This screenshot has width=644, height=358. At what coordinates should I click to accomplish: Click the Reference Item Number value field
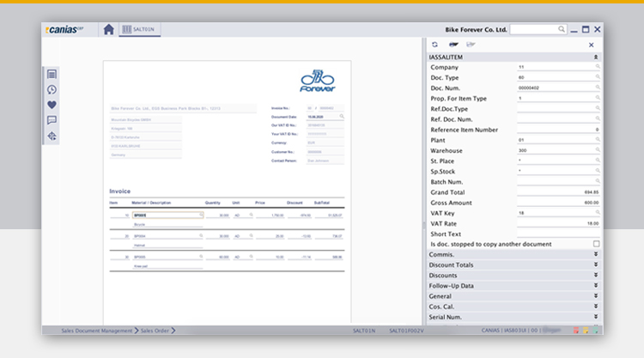pos(558,130)
